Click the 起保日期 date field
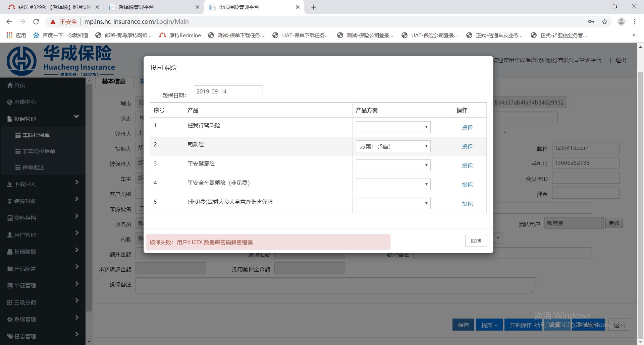Viewport: 644px width, 345px height. coord(228,91)
